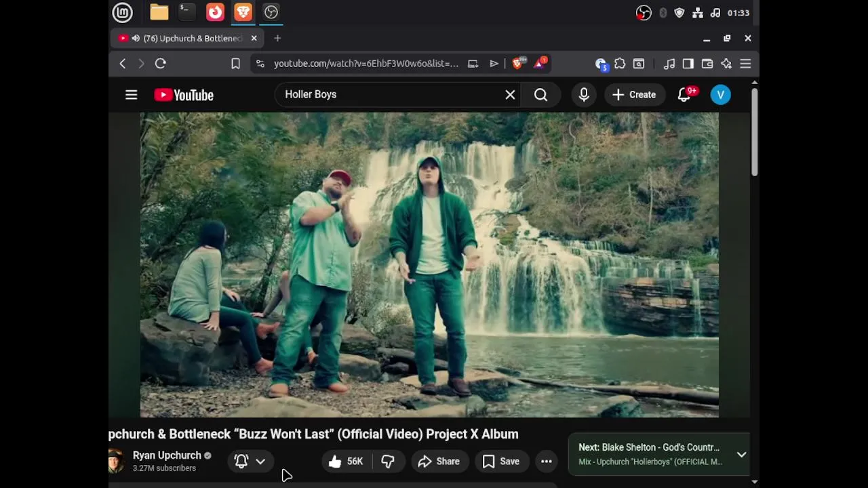The image size is (868, 488).
Task: Go to YouTube home via logo
Action: pos(184,95)
